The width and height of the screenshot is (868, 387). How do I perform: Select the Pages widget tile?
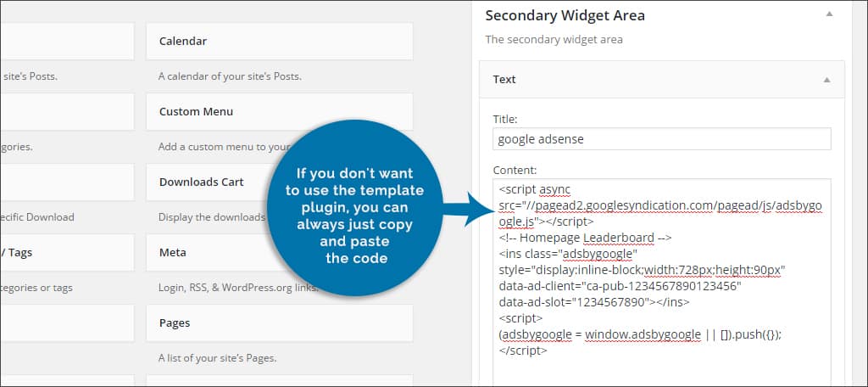(279, 322)
